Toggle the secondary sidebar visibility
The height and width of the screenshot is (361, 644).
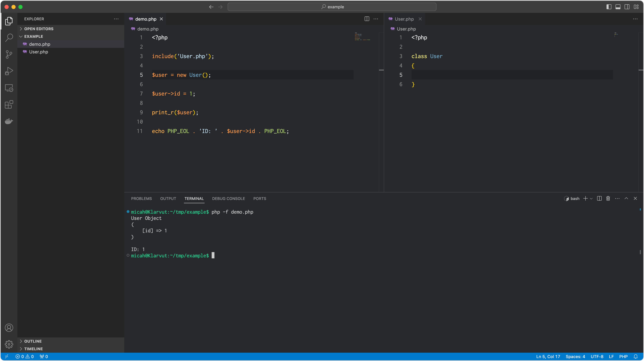coord(627,7)
